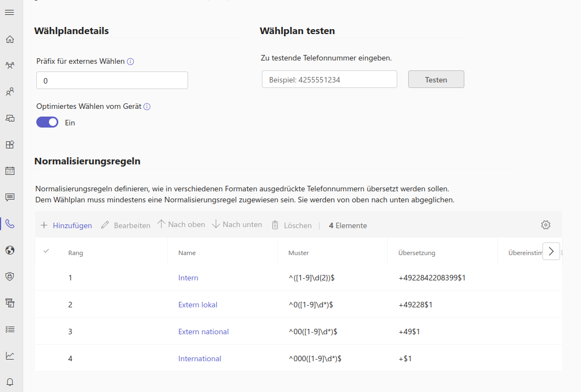Click the Teams devices sidebar icon
The height and width of the screenshot is (392, 581).
pos(10,118)
